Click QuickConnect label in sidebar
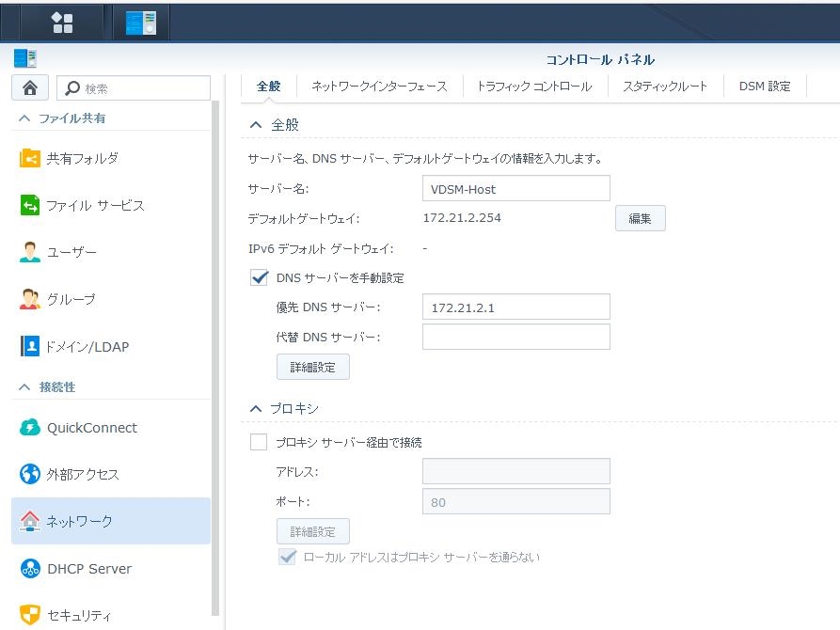840x630 pixels. [x=92, y=428]
